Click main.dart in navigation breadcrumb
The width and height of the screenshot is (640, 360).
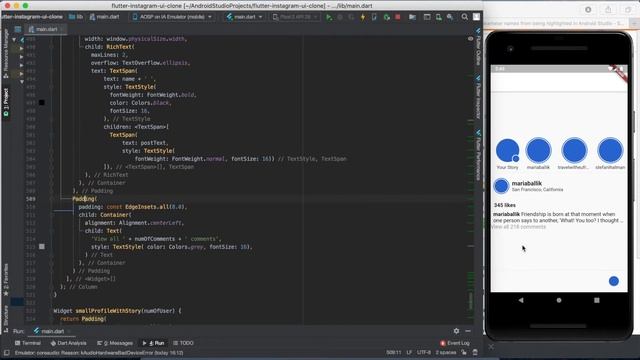coord(104,17)
